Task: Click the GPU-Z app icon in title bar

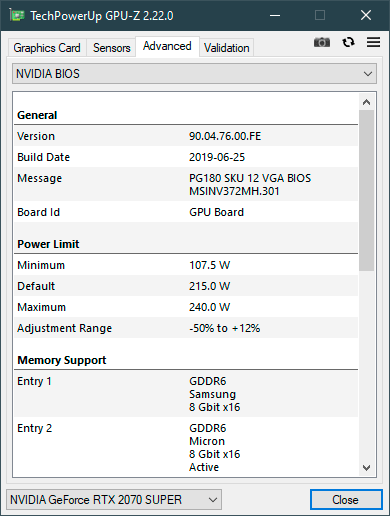Action: [x=17, y=15]
